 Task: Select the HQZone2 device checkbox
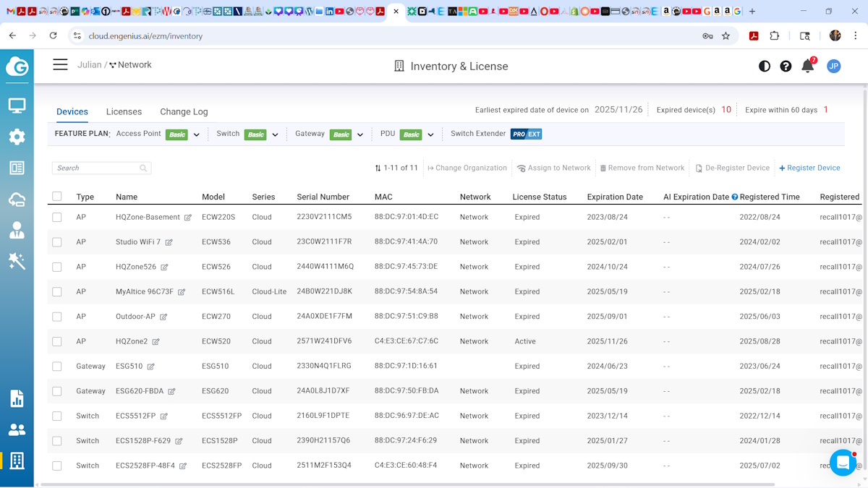pyautogui.click(x=57, y=341)
